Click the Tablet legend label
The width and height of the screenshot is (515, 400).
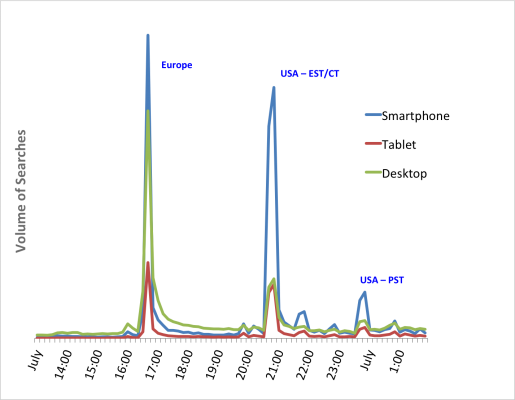pyautogui.click(x=399, y=145)
